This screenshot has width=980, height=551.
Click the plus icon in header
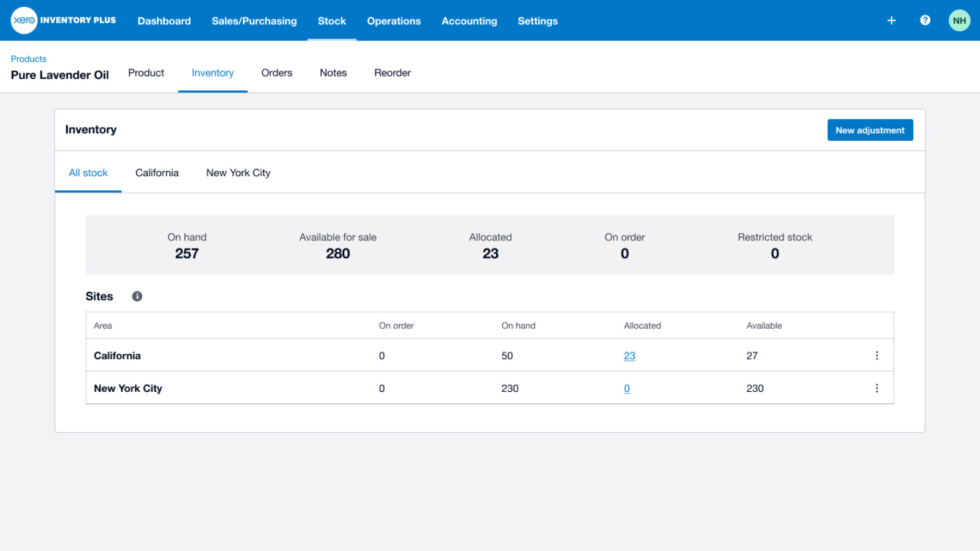coord(891,21)
